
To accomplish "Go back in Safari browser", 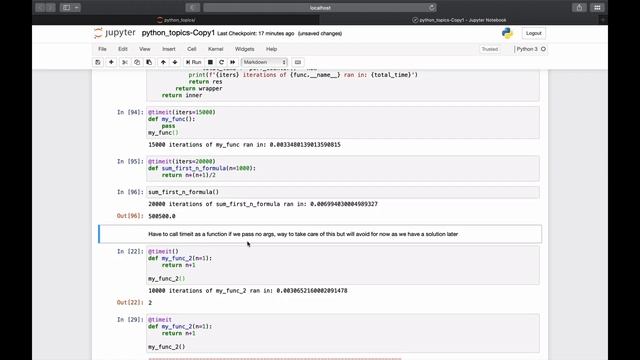I will point(40,7).
